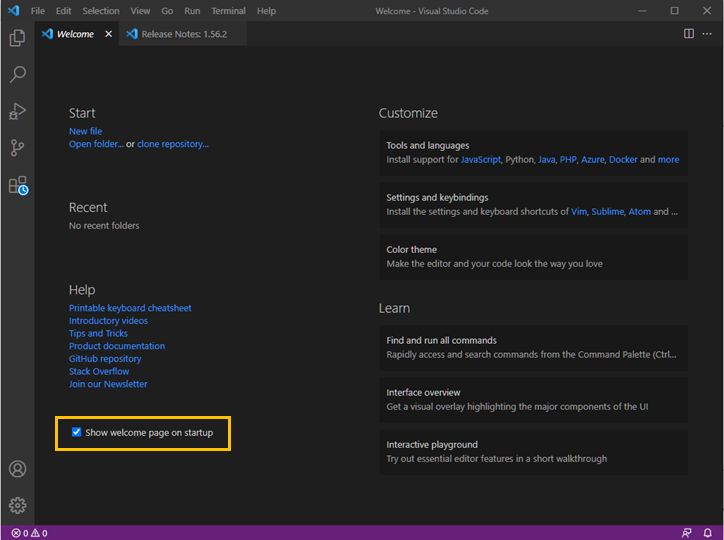Image resolution: width=724 pixels, height=540 pixels.
Task: Uncheck Show welcome page on startup
Action: (x=77, y=432)
